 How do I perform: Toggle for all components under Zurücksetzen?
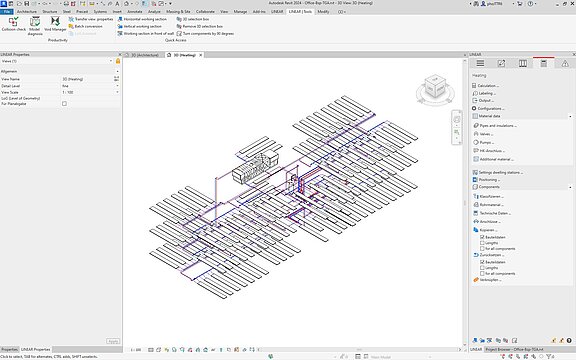click(x=482, y=274)
